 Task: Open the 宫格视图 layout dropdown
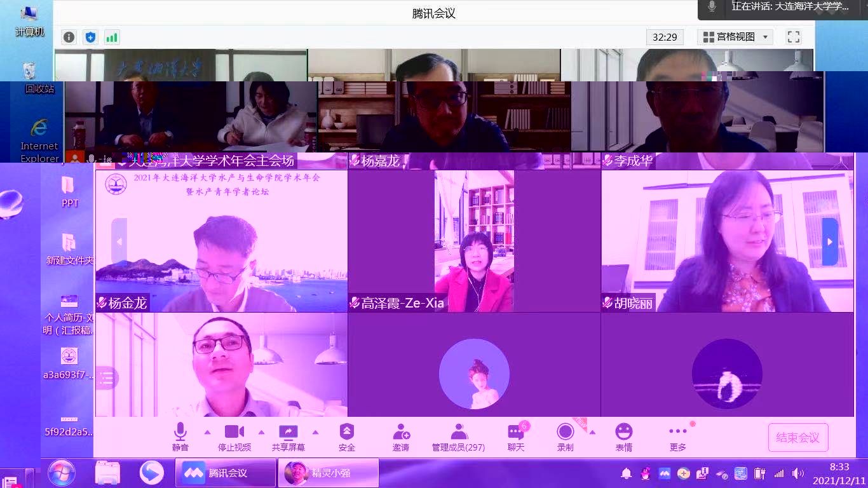pos(735,37)
